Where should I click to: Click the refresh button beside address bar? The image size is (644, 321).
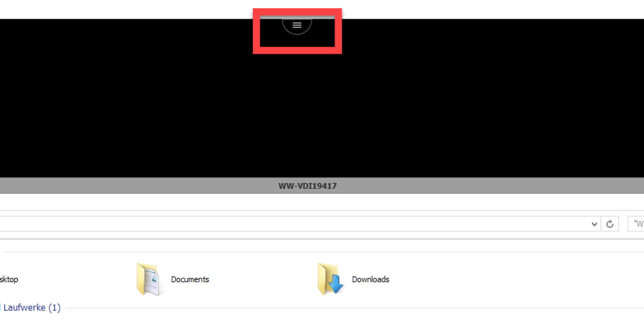click(x=610, y=224)
